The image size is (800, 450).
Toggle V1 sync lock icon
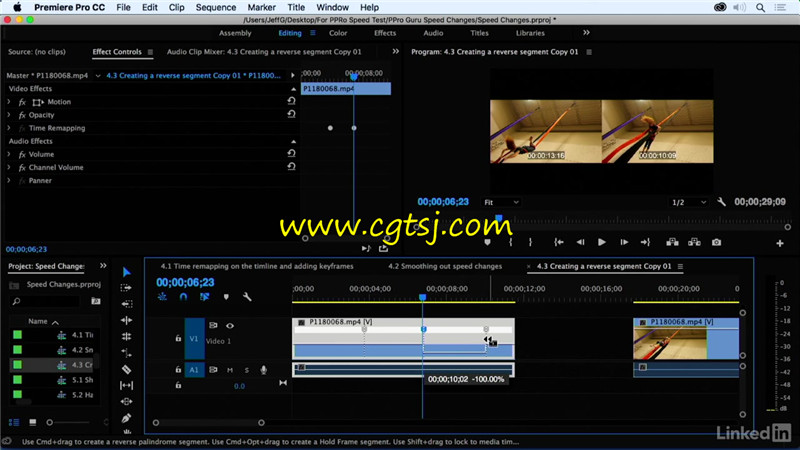click(213, 326)
